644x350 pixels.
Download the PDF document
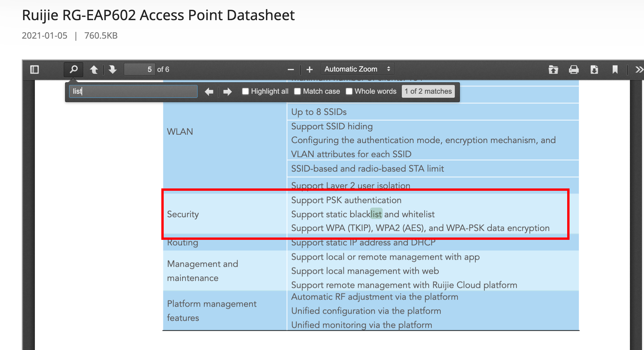click(x=594, y=70)
